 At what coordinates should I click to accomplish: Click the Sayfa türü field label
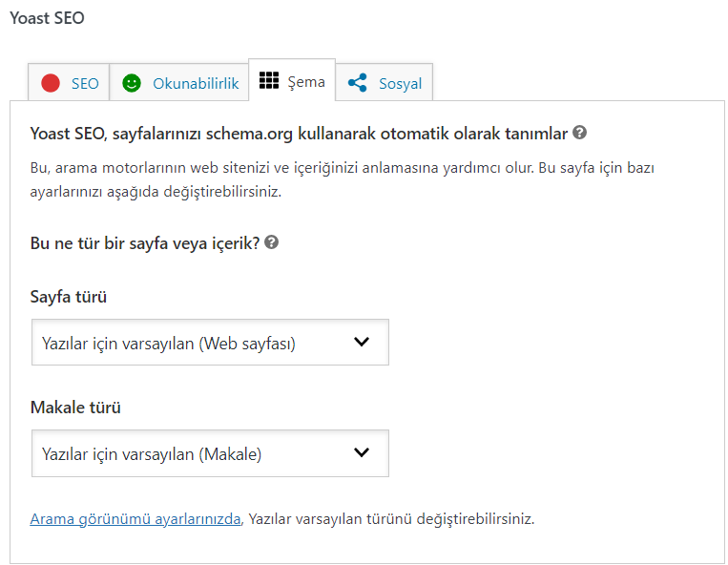(x=69, y=297)
